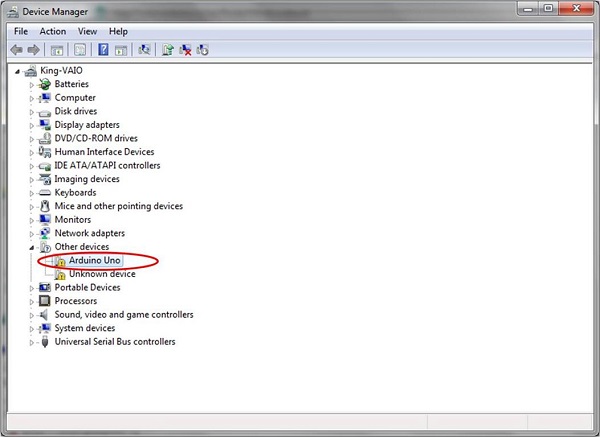600x437 pixels.
Task: Select Sound, video and game controllers
Action: coord(123,315)
